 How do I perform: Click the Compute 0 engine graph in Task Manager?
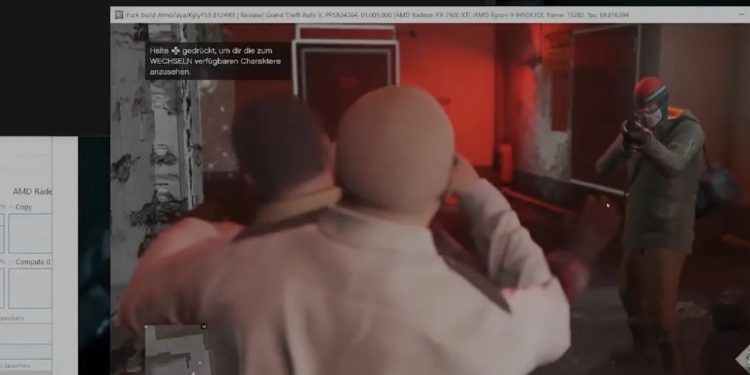point(30,288)
